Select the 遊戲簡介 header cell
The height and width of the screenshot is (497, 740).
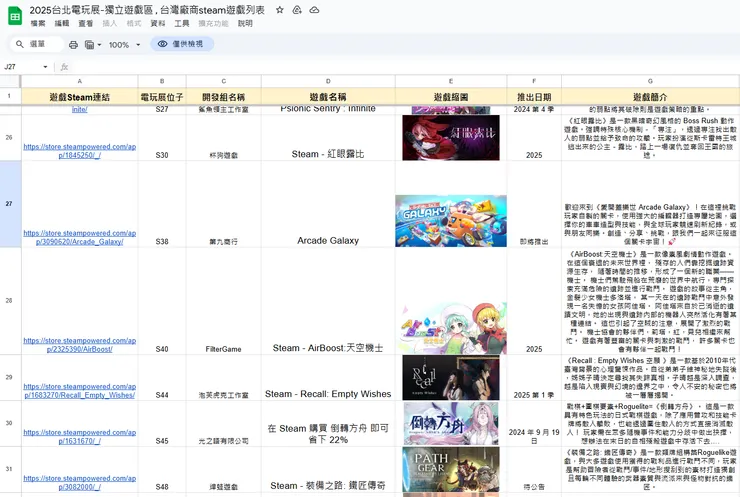click(x=650, y=97)
